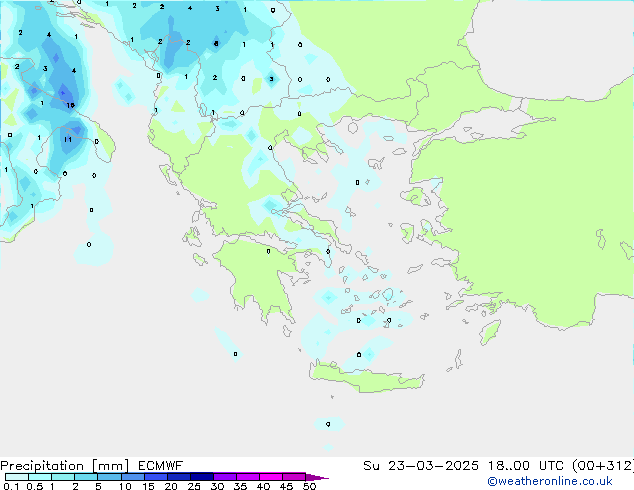Select the 35–40 mm legend color box

248,477
